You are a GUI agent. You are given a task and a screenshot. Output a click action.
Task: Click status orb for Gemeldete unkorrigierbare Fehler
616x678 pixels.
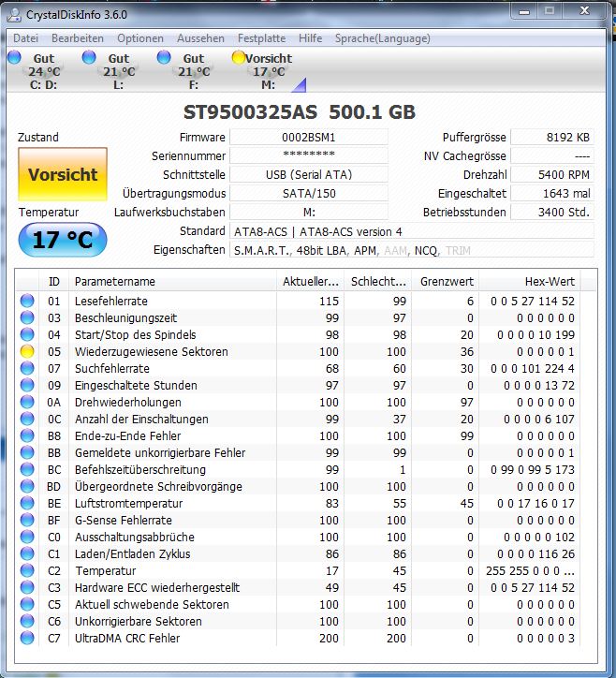tap(27, 452)
